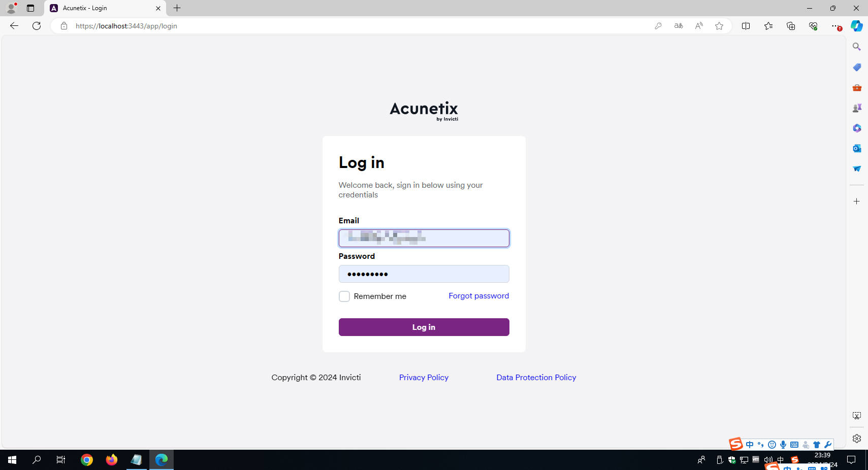Open the Action Center notifications icon
The image size is (868, 470).
point(852,460)
